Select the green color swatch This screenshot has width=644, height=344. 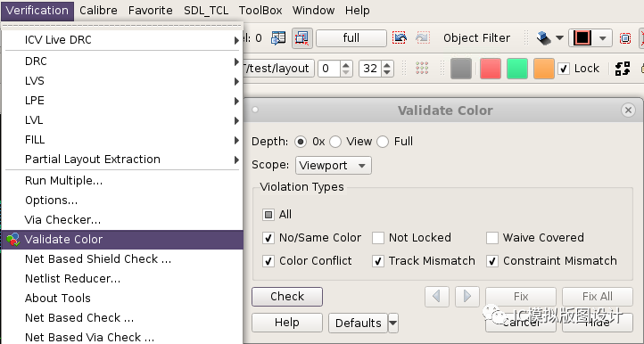(x=517, y=68)
